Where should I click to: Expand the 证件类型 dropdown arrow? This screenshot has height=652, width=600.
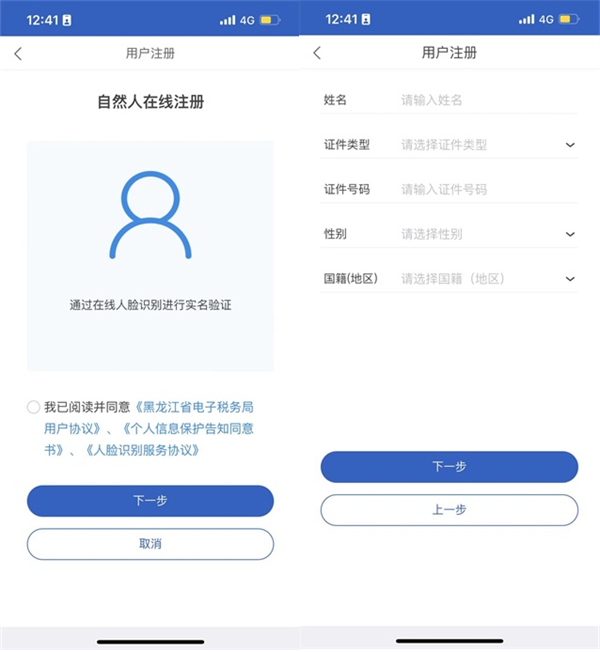[570, 145]
